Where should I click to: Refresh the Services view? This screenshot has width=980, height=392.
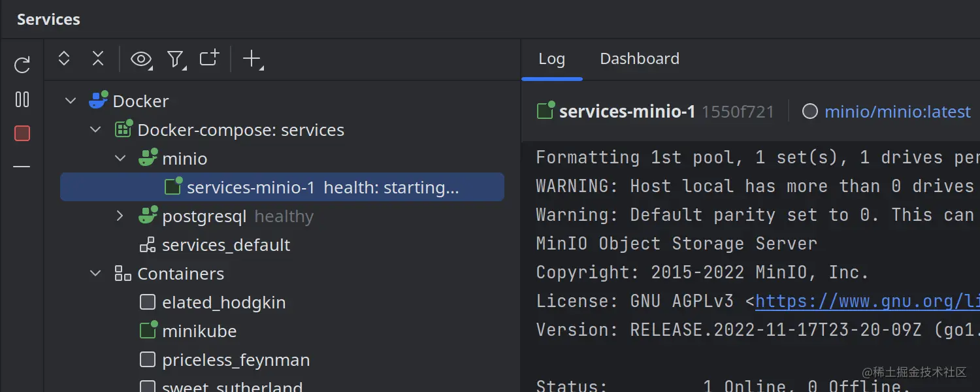(x=22, y=64)
